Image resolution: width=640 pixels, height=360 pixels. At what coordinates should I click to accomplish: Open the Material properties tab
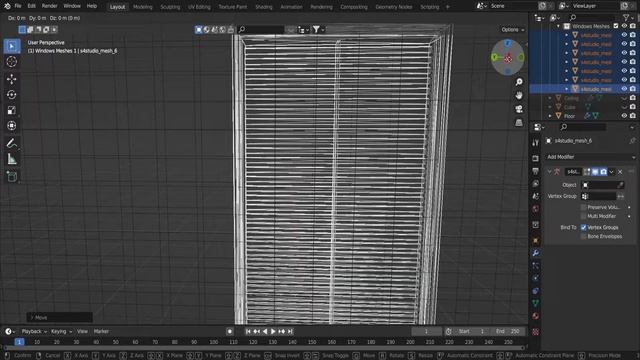click(x=536, y=316)
